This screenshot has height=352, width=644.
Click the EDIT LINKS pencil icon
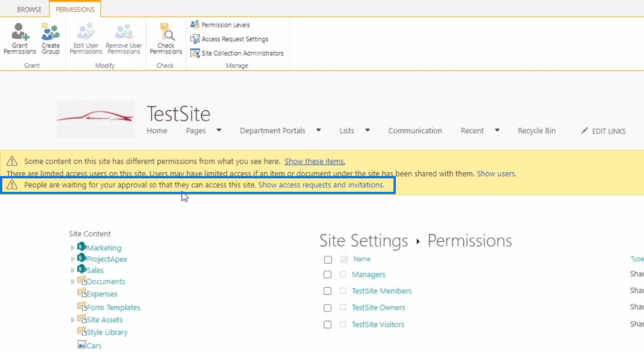584,131
